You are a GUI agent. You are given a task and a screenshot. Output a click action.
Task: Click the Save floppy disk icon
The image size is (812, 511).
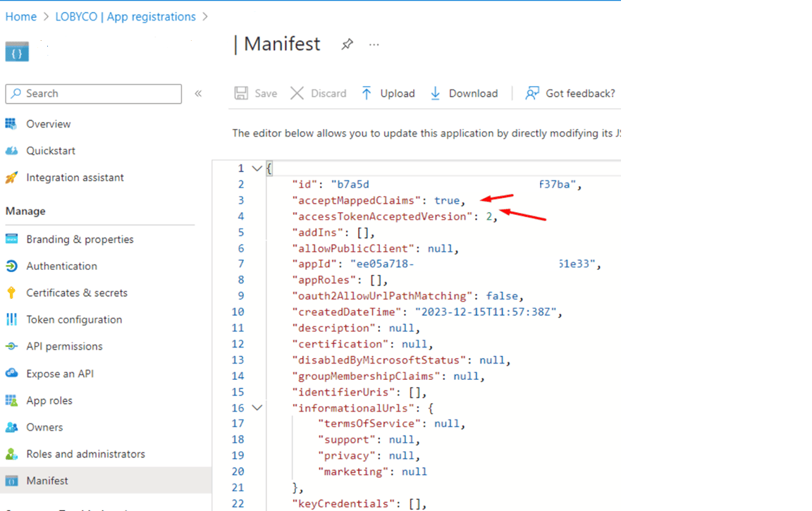[241, 93]
